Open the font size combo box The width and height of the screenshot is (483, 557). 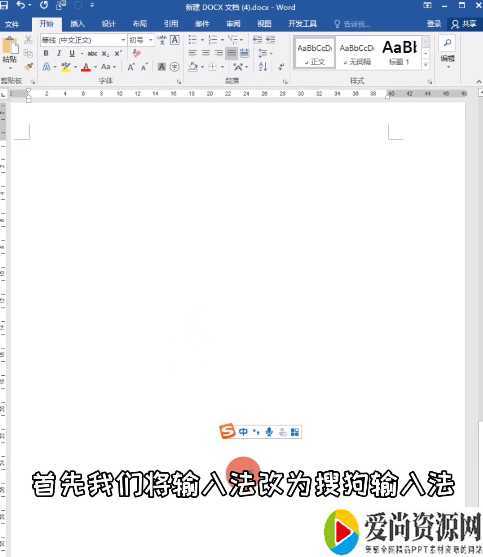coord(141,40)
